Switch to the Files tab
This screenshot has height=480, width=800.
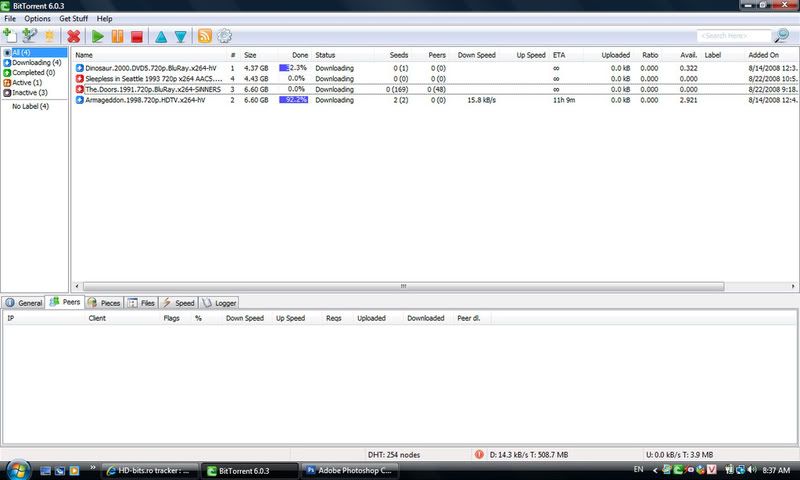(x=141, y=302)
